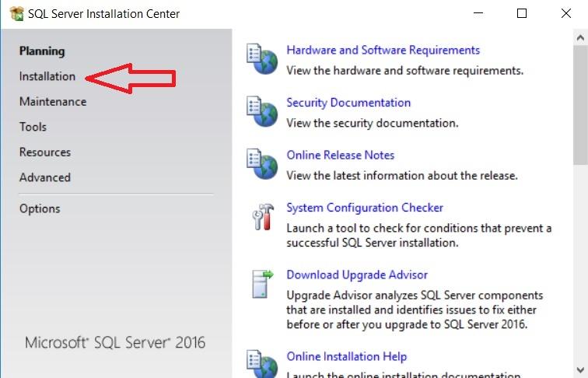Screen dimensions: 588x378
Task: Click the Security Documentation globe icon
Action: (261, 112)
